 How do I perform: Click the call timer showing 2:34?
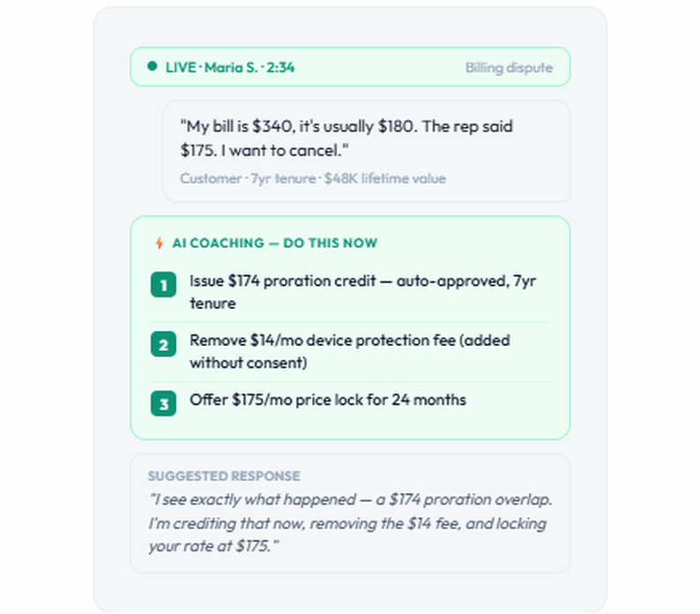[280, 67]
